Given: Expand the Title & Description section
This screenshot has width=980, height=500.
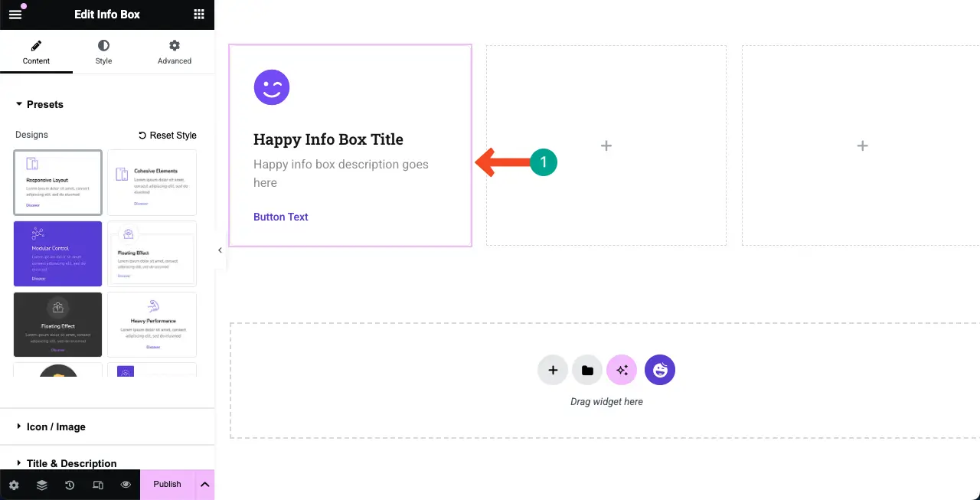Looking at the screenshot, I should (x=71, y=463).
